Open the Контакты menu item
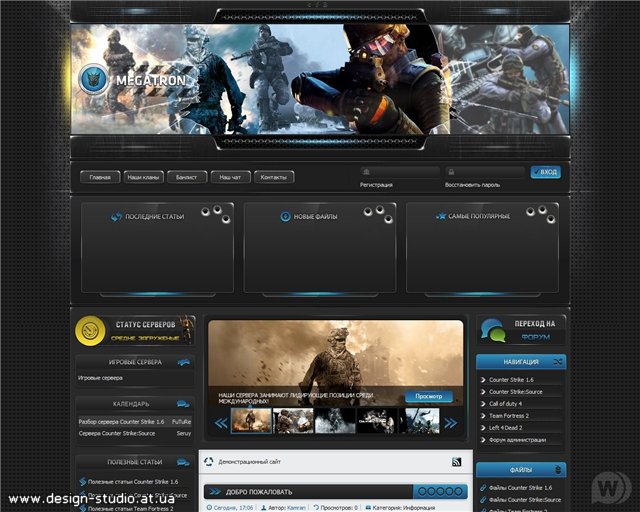 click(x=274, y=177)
